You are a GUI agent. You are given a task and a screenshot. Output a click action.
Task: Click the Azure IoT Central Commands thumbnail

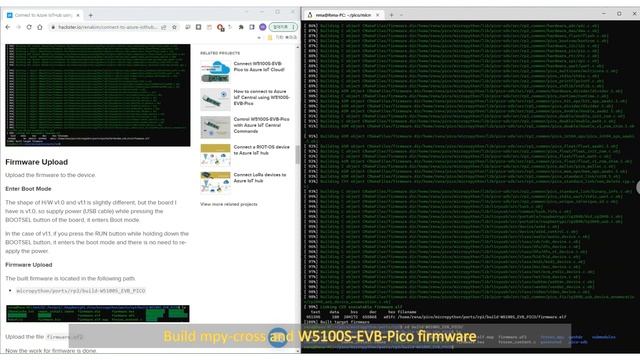215,127
